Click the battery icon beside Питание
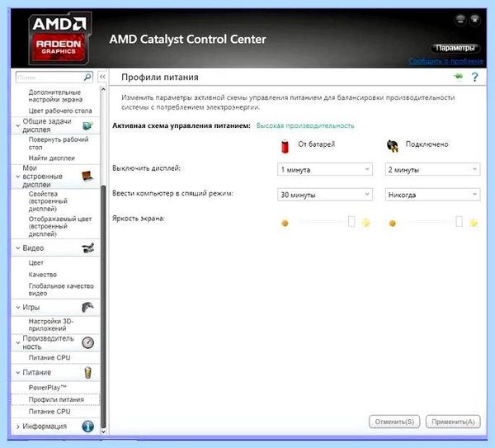 point(88,373)
